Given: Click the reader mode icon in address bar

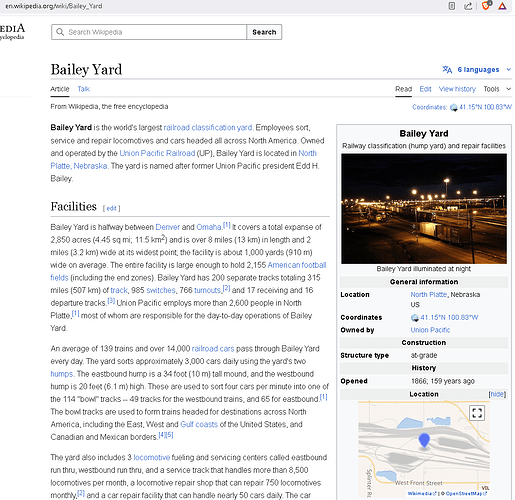Looking at the screenshot, I should pos(451,6).
